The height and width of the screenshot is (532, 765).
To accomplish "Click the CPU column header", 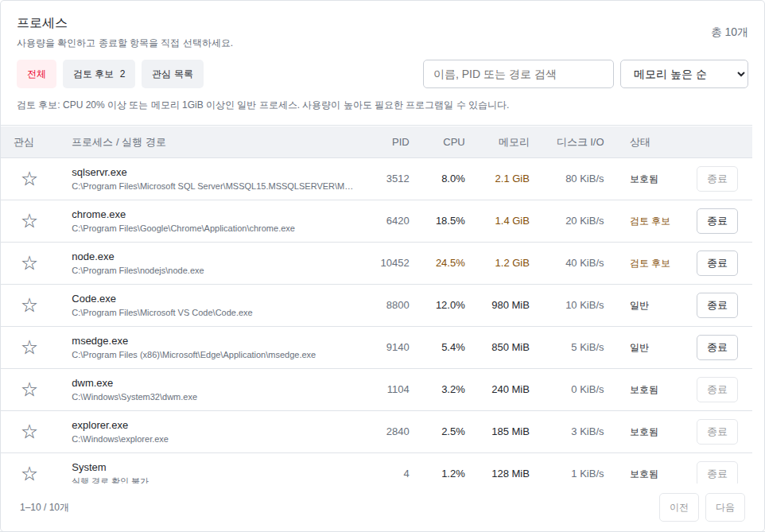I will (454, 142).
